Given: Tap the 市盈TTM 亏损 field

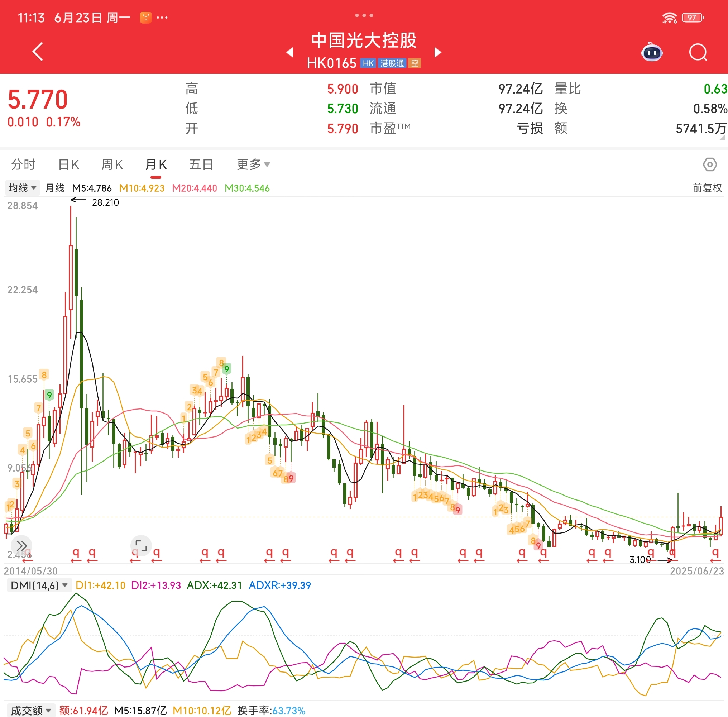Looking at the screenshot, I should tap(456, 129).
